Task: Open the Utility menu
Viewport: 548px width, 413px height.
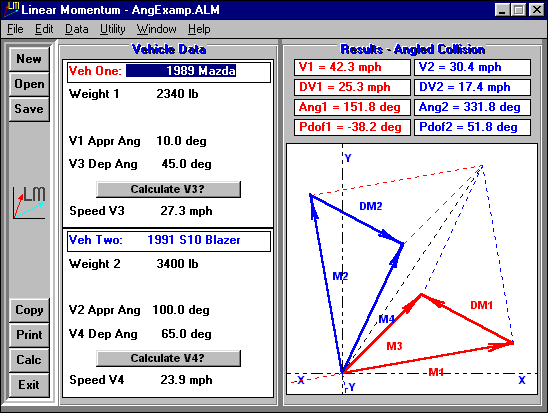Action: click(x=113, y=29)
